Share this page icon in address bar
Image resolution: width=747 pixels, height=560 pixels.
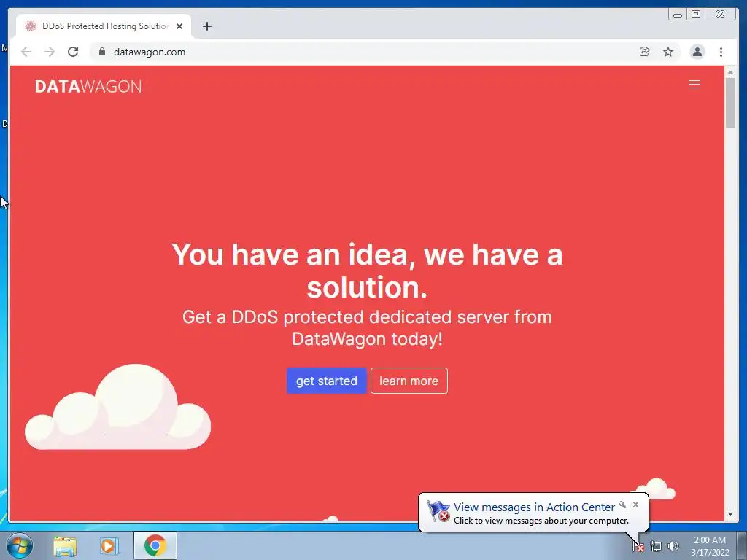point(645,52)
